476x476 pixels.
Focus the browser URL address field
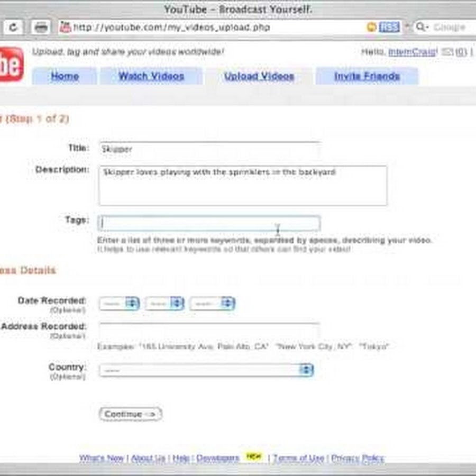pyautogui.click(x=213, y=28)
